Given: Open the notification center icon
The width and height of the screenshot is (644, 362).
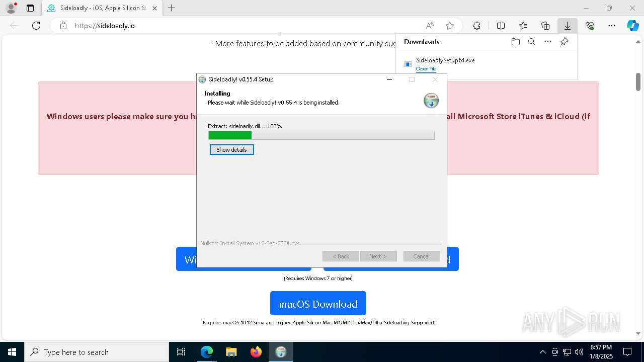Looking at the screenshot, I should tap(627, 352).
